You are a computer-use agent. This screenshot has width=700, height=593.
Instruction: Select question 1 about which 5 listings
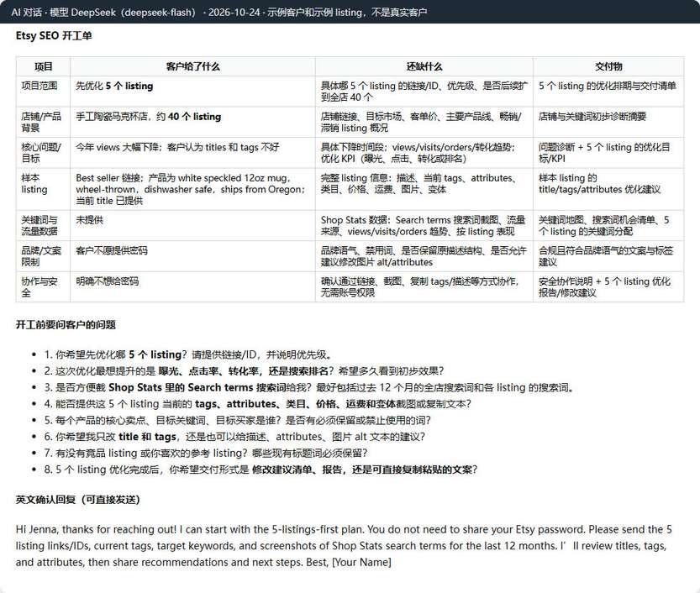pyautogui.click(x=189, y=354)
